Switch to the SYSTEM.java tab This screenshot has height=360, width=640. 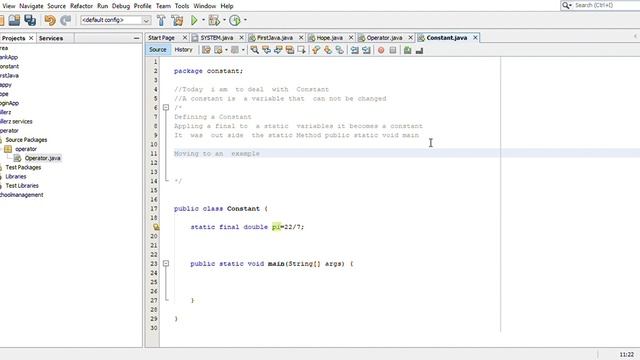tap(217, 38)
